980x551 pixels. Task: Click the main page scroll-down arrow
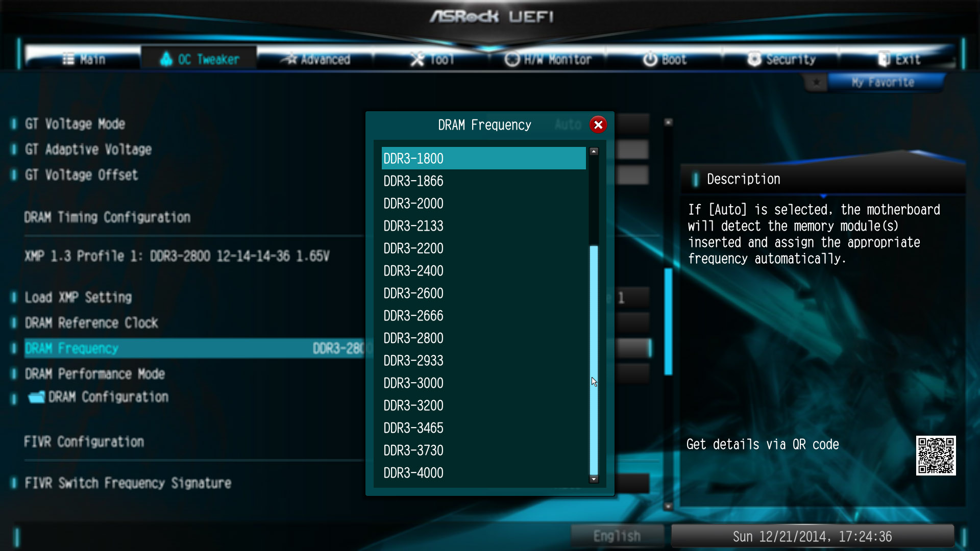[668, 507]
